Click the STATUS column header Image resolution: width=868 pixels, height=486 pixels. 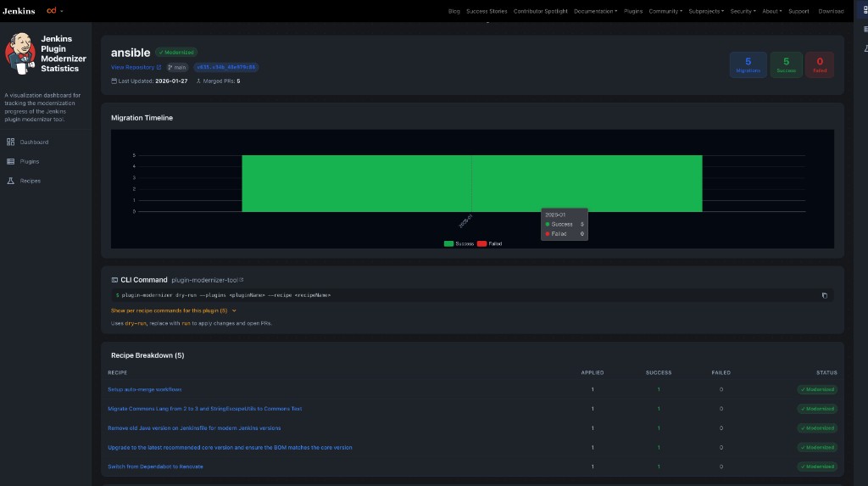coord(826,373)
